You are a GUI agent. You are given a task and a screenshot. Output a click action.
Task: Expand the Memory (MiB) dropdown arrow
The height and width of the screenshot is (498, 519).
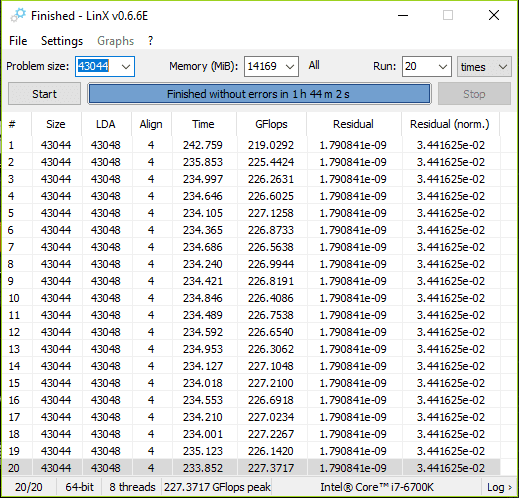click(x=290, y=67)
